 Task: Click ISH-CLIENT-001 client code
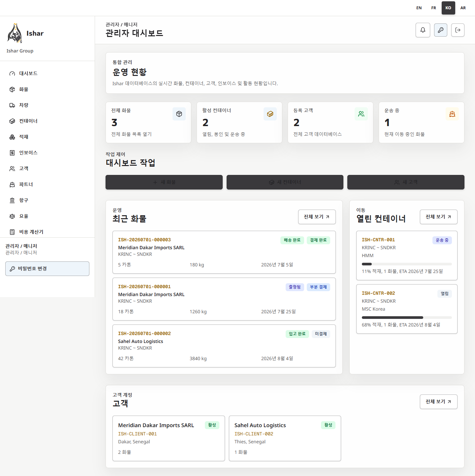(138, 434)
